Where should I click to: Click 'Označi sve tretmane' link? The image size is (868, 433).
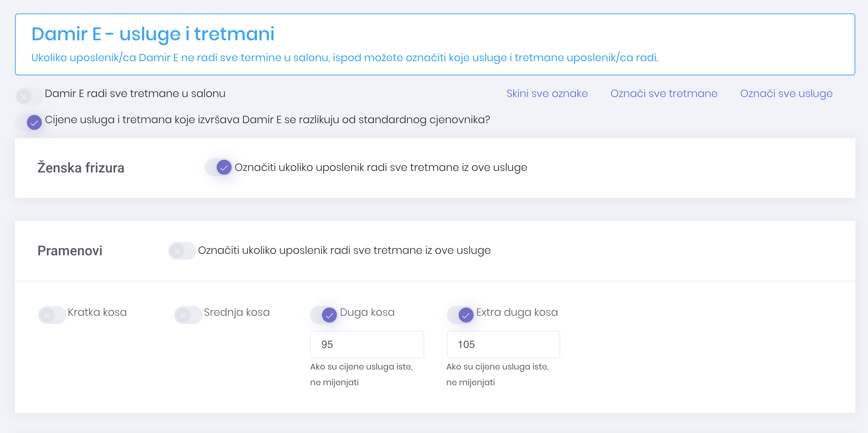(664, 93)
